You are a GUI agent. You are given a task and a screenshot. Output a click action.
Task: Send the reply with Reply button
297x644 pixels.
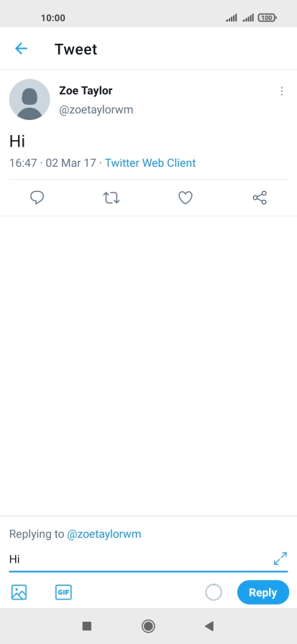pos(263,592)
